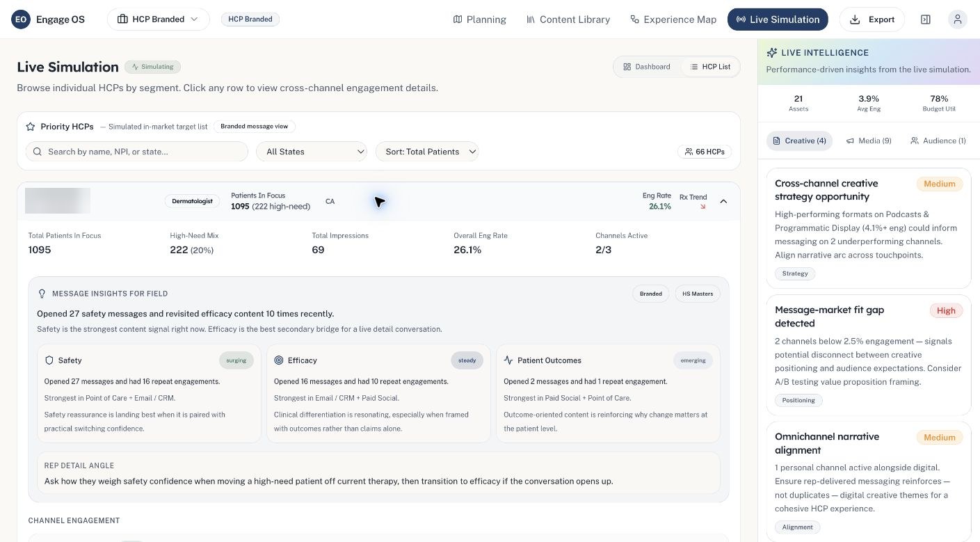Click the HS Masters pill
This screenshot has width=980, height=542.
(698, 294)
